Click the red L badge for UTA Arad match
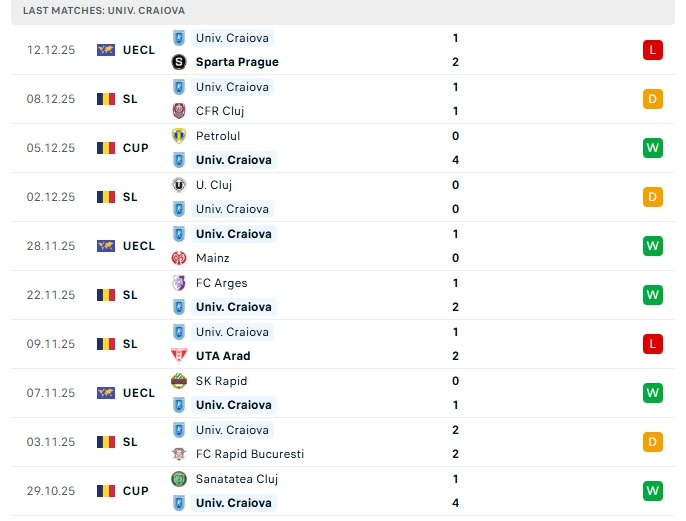The image size is (686, 521). point(653,344)
